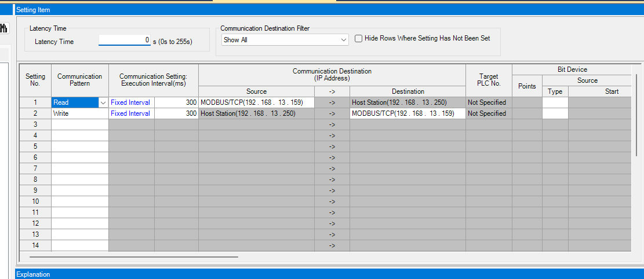Click the Target PLC No. column header
Image resolution: width=644 pixels, height=279 pixels.
click(489, 80)
